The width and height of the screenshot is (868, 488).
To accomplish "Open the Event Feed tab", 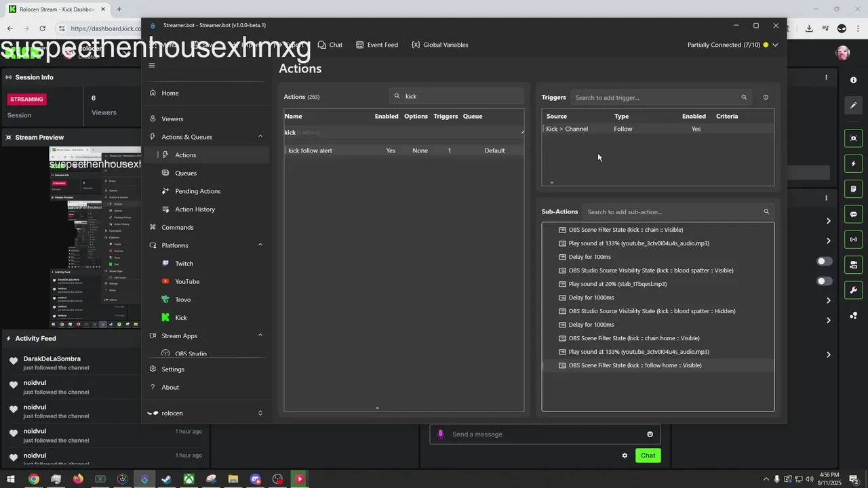I will [x=376, y=45].
